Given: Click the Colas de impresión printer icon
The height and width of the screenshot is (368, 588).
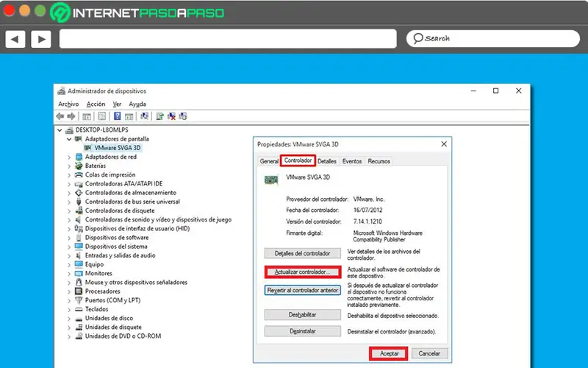Looking at the screenshot, I should coord(79,174).
